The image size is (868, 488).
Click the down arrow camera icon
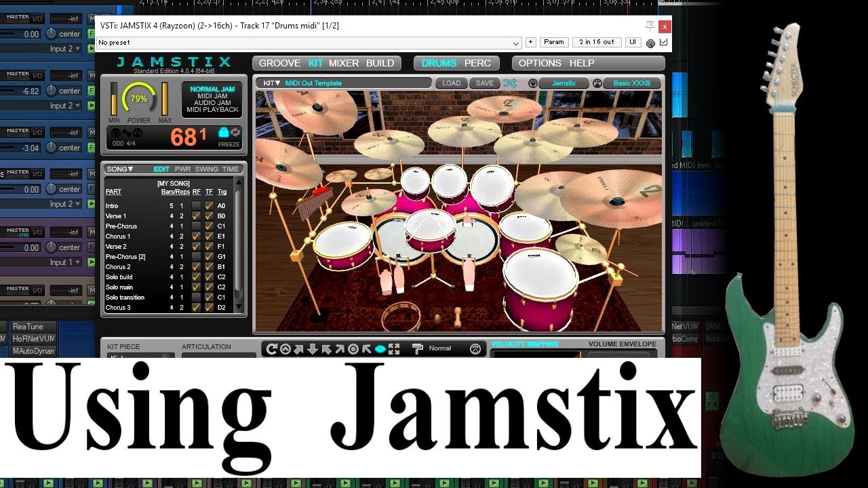[313, 349]
